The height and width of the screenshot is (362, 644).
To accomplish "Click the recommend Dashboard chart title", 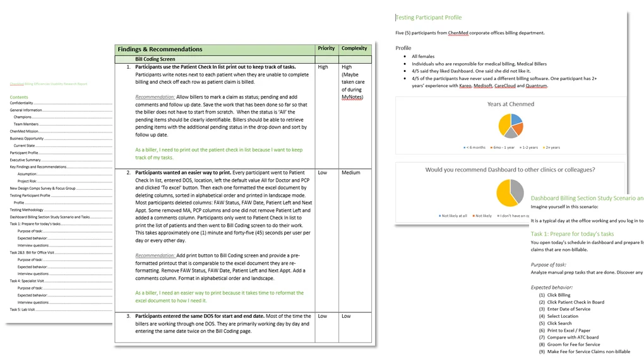I will [510, 170].
